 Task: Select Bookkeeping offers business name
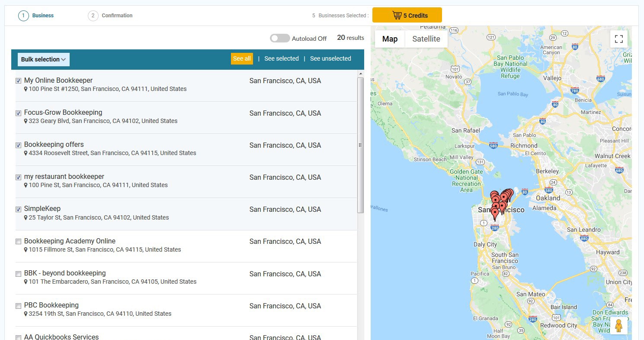pyautogui.click(x=54, y=145)
